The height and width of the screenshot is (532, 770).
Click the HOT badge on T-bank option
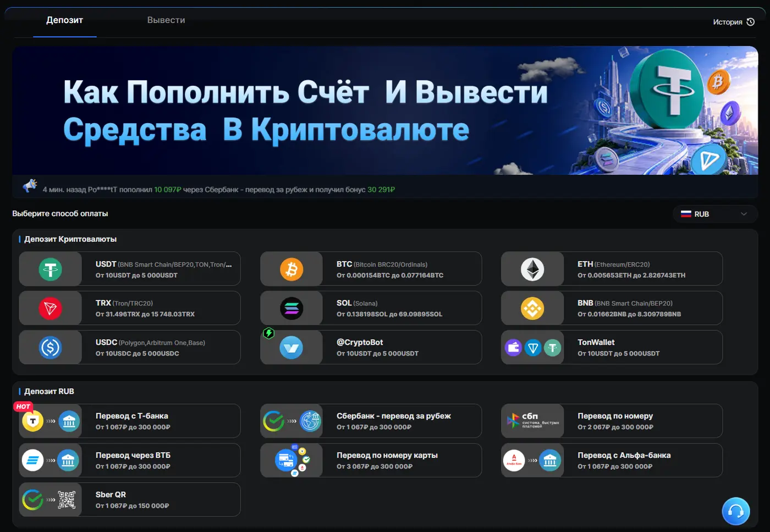click(x=23, y=407)
